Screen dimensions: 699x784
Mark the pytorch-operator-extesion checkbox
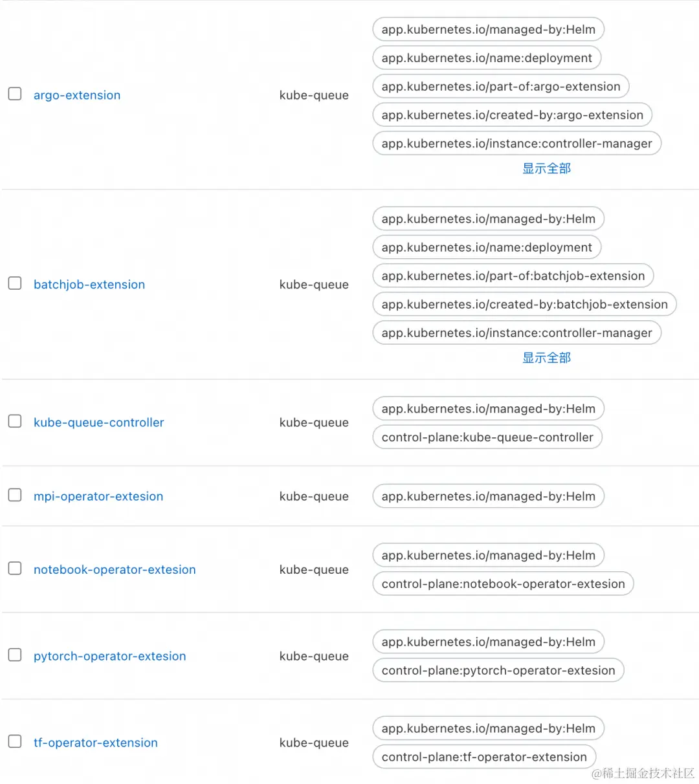tap(15, 655)
